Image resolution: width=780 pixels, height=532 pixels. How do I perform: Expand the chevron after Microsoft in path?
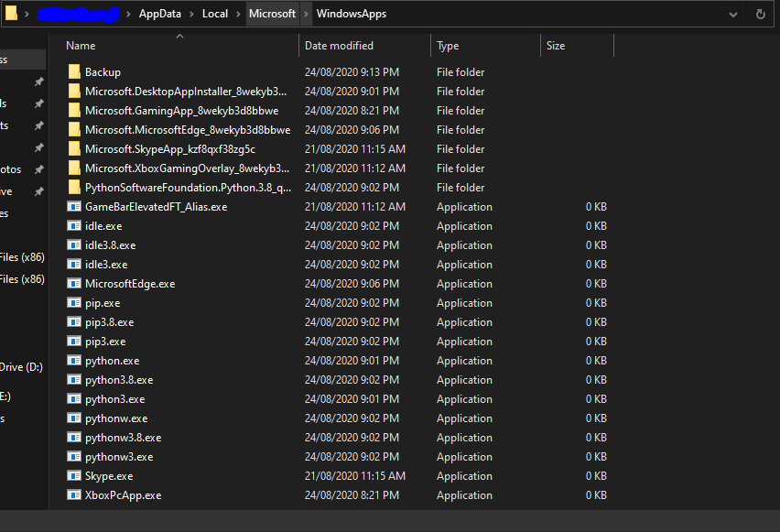coord(306,14)
